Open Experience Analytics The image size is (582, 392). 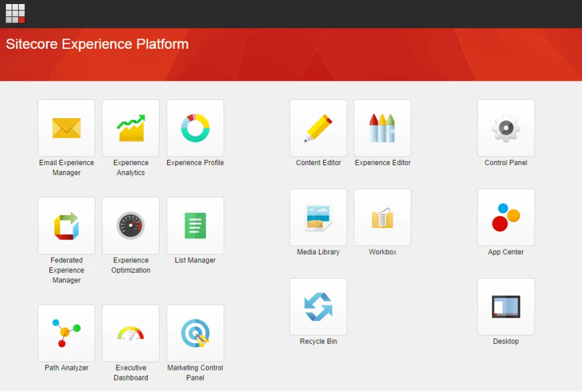130,128
